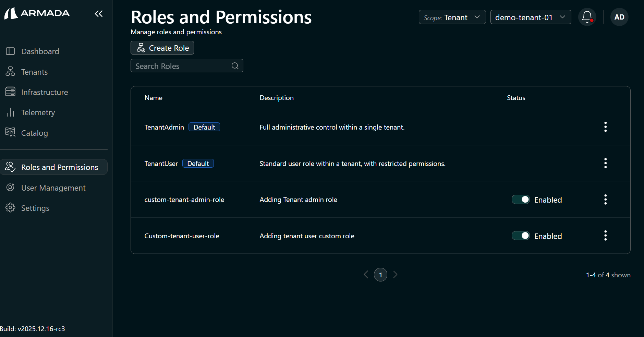644x337 pixels.
Task: Select Roles and Permissions in the sidebar
Action: (x=59, y=167)
